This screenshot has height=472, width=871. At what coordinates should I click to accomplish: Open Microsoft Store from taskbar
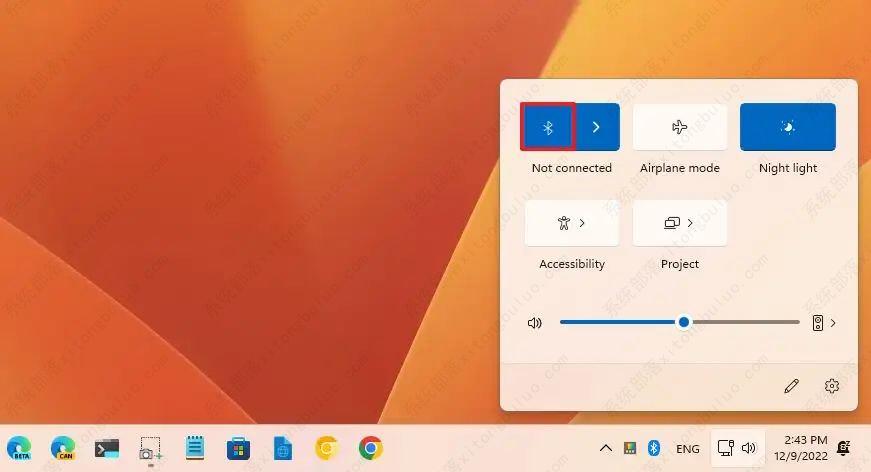click(x=238, y=448)
